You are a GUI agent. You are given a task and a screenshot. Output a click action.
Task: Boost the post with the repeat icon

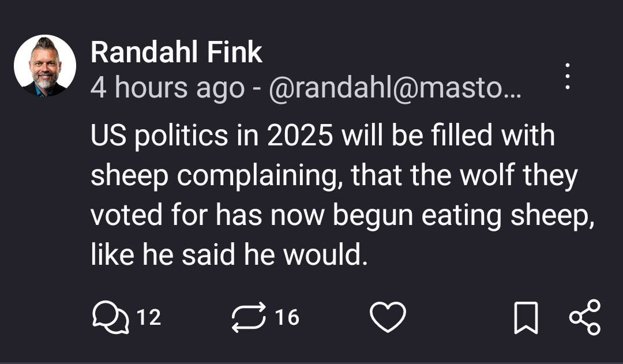(x=249, y=318)
